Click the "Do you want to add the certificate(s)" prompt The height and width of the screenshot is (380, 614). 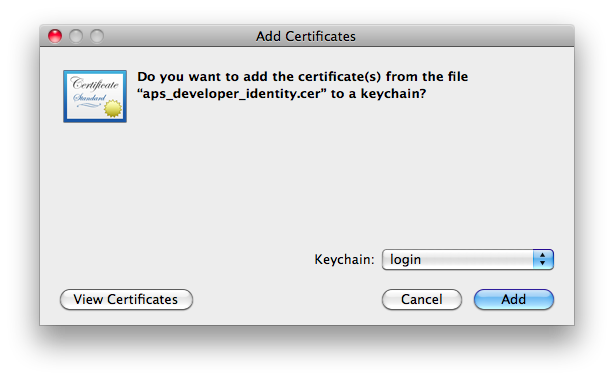pyautogui.click(x=259, y=76)
